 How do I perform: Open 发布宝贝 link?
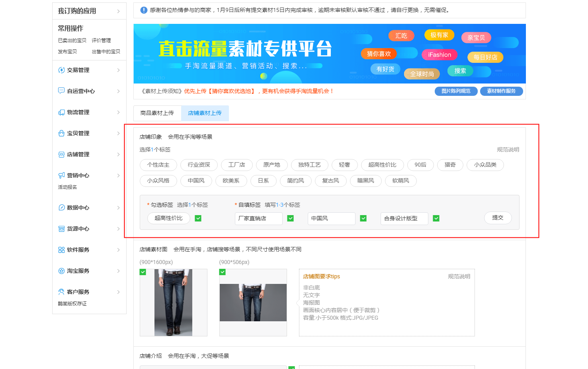point(67,52)
